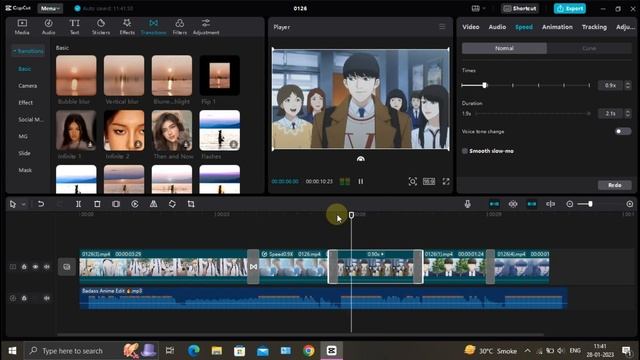
Task: Open the Stickers panel
Action: [x=101, y=27]
